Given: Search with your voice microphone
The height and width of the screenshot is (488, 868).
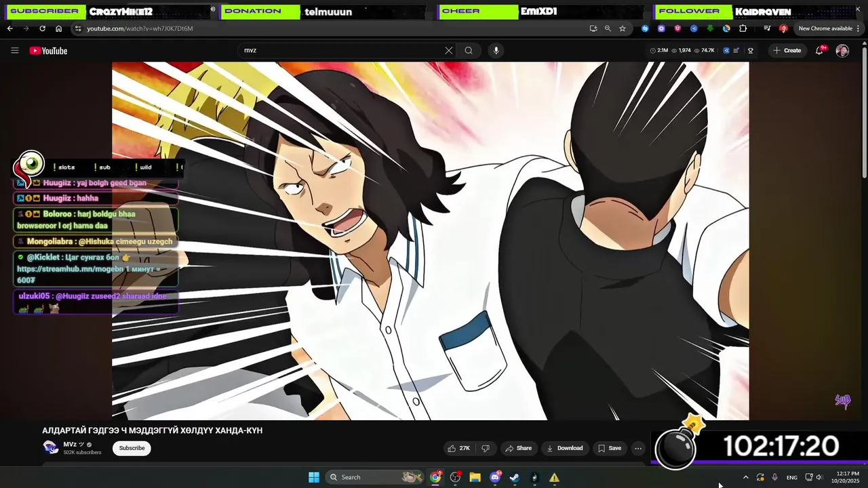Looking at the screenshot, I should pos(496,50).
